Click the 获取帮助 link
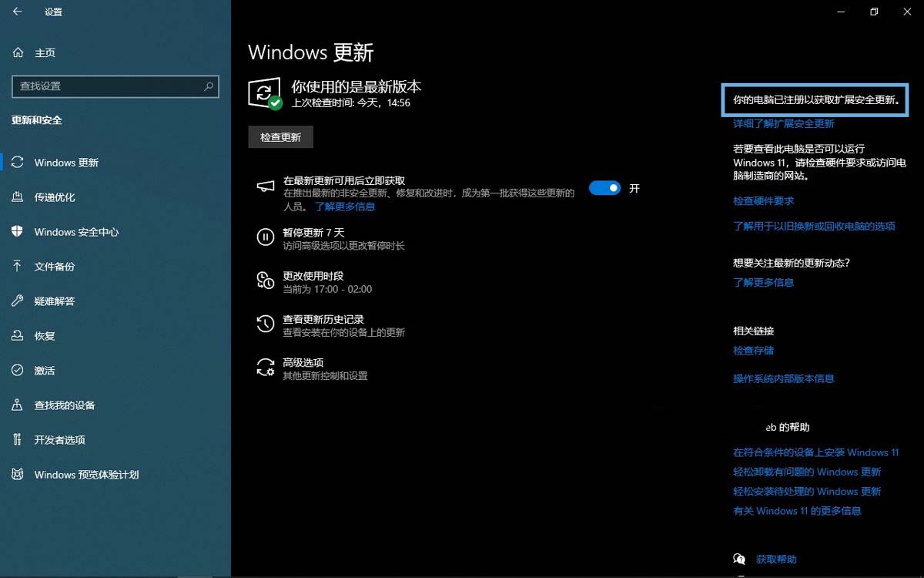This screenshot has width=924, height=578. (x=776, y=560)
